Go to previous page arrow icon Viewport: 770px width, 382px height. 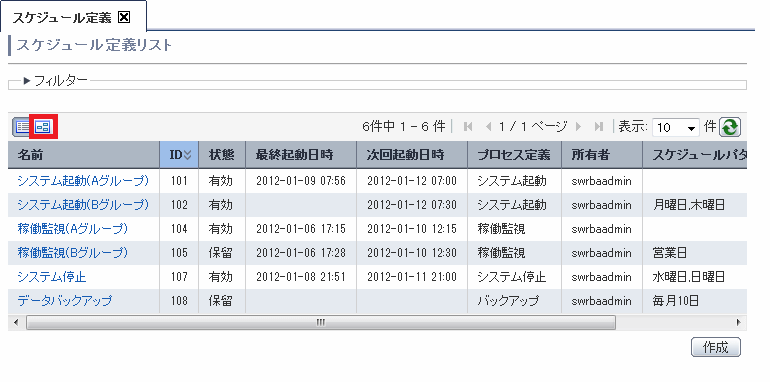click(489, 127)
